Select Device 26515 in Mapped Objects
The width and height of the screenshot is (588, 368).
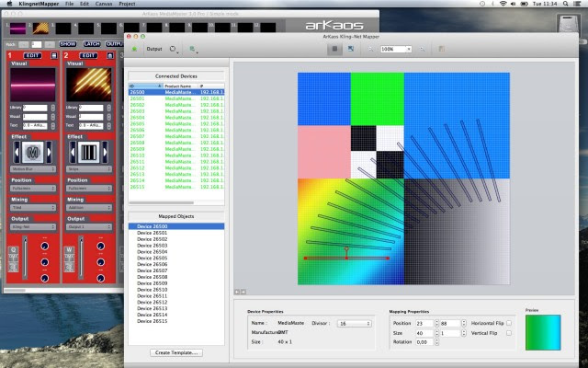tap(176, 321)
